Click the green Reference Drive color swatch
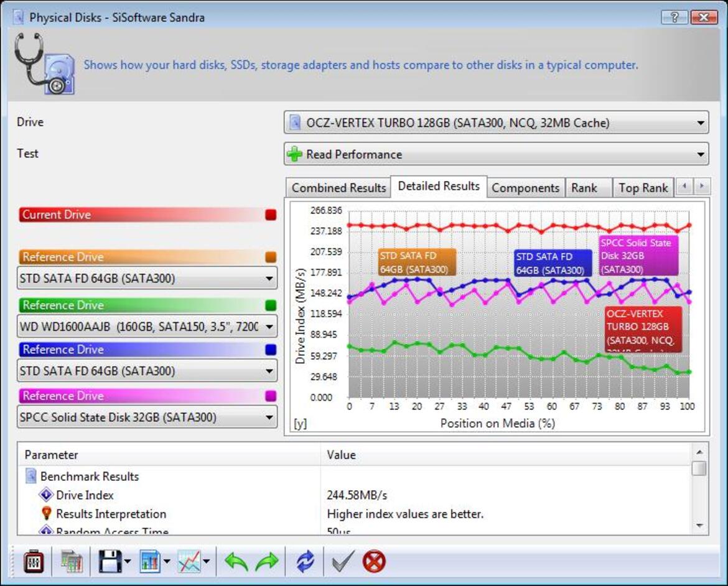Image resolution: width=728 pixels, height=586 pixels. (271, 305)
